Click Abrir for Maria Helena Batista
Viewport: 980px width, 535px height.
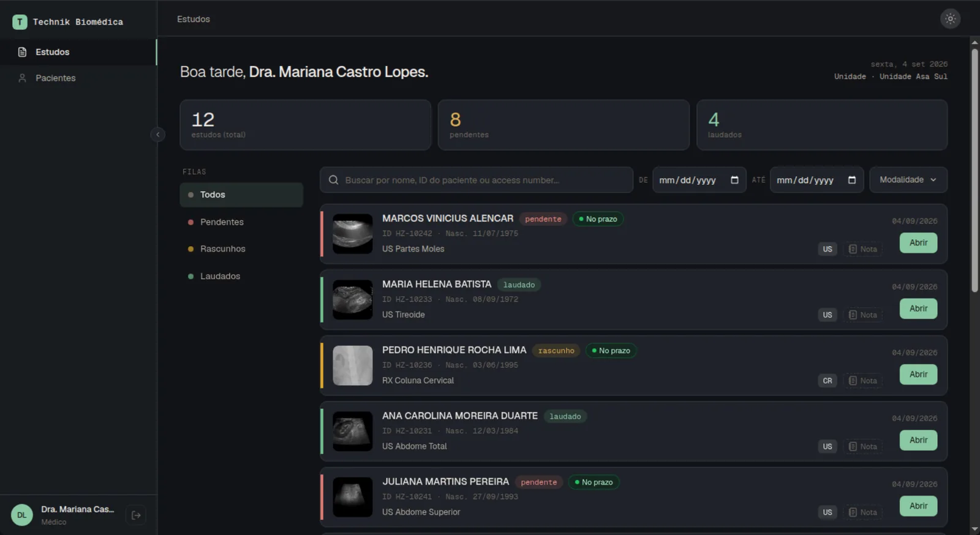pyautogui.click(x=918, y=309)
